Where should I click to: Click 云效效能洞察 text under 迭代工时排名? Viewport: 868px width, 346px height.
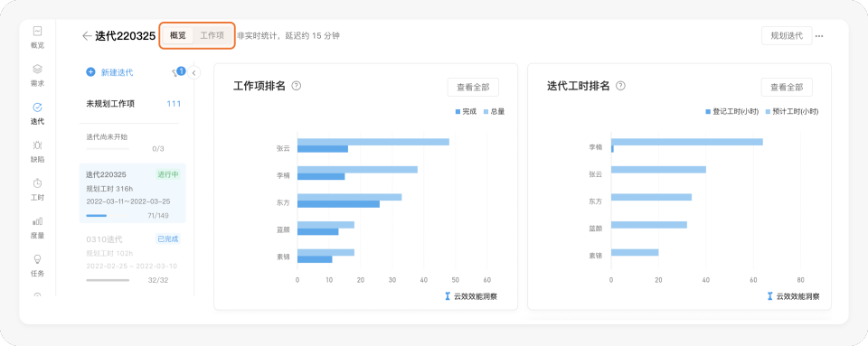pos(797,296)
